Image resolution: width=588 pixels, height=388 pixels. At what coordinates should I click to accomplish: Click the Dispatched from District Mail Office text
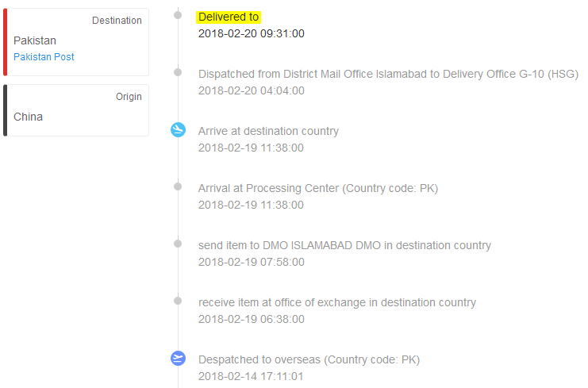point(388,74)
